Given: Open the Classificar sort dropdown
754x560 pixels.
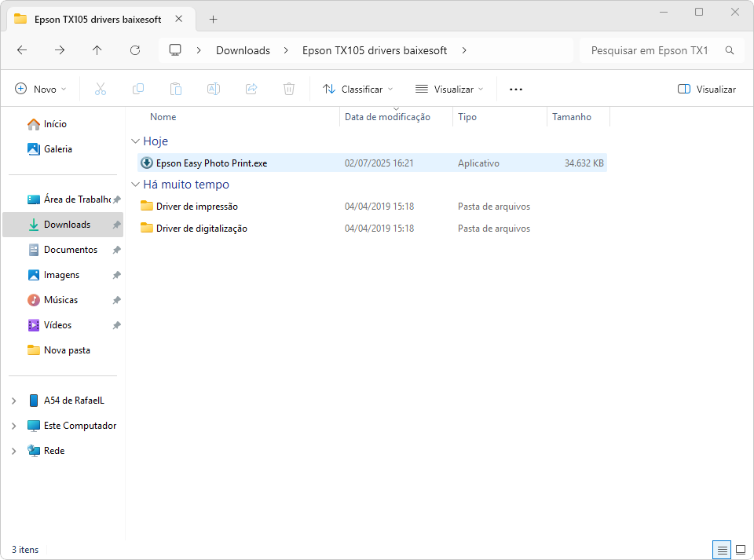Looking at the screenshot, I should 358,90.
